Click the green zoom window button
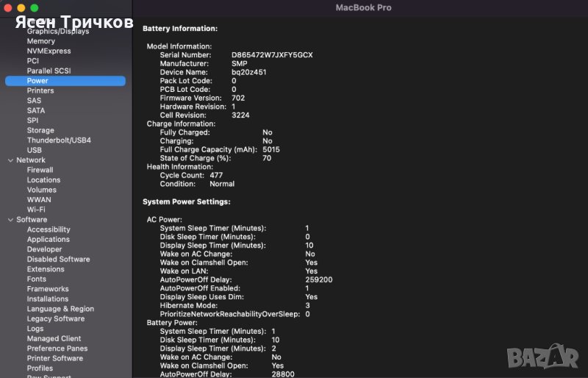This screenshot has width=588, height=378. (x=34, y=7)
